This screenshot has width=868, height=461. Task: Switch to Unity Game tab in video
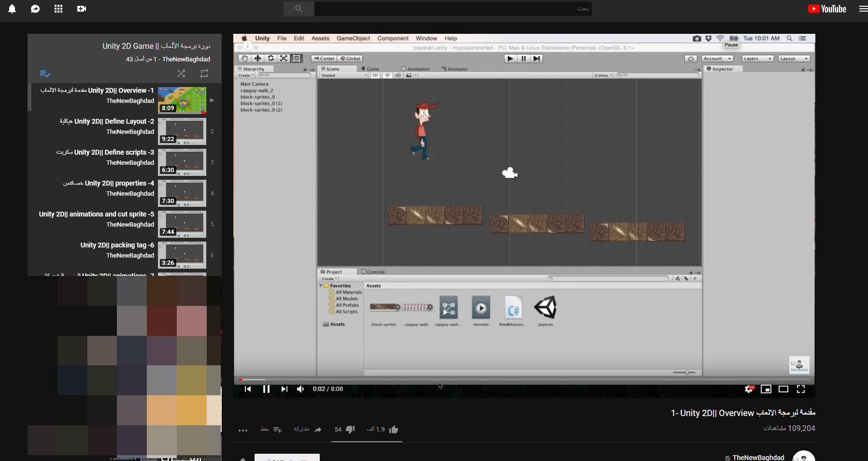pyautogui.click(x=371, y=69)
